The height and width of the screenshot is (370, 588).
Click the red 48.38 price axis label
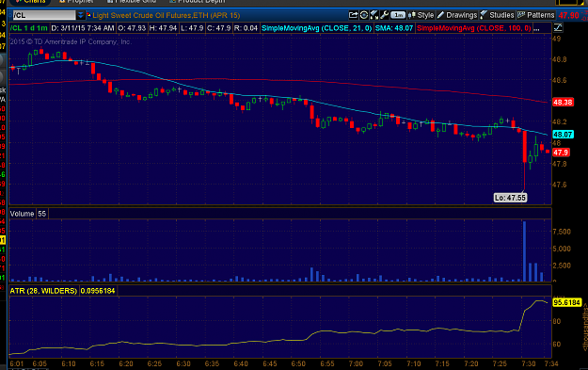pos(563,102)
